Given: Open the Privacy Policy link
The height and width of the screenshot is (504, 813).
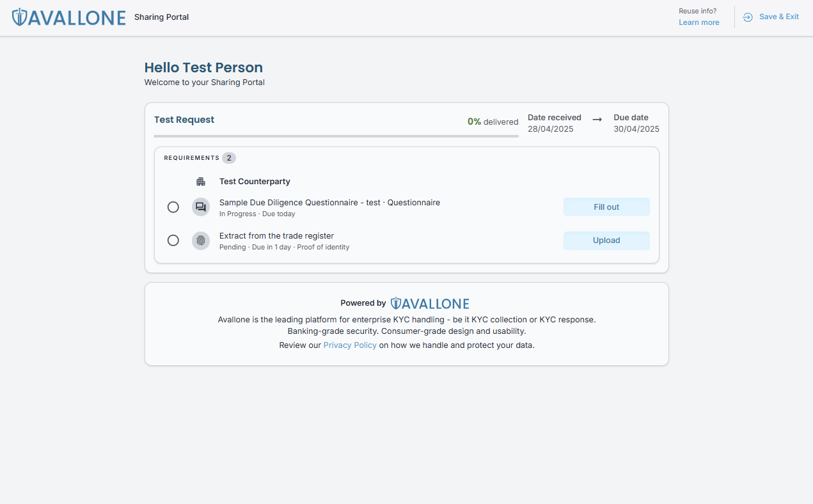Looking at the screenshot, I should click(x=350, y=345).
